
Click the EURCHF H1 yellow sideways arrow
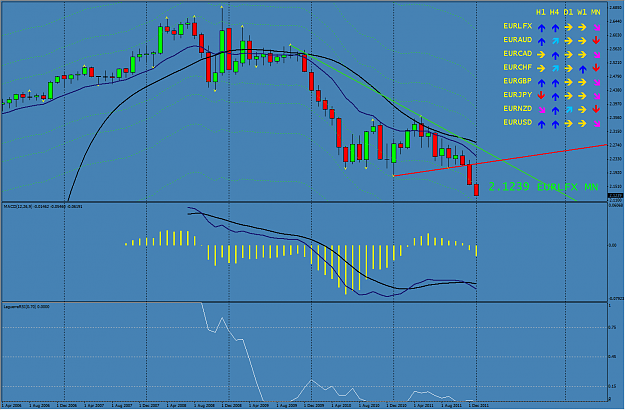(x=541, y=69)
